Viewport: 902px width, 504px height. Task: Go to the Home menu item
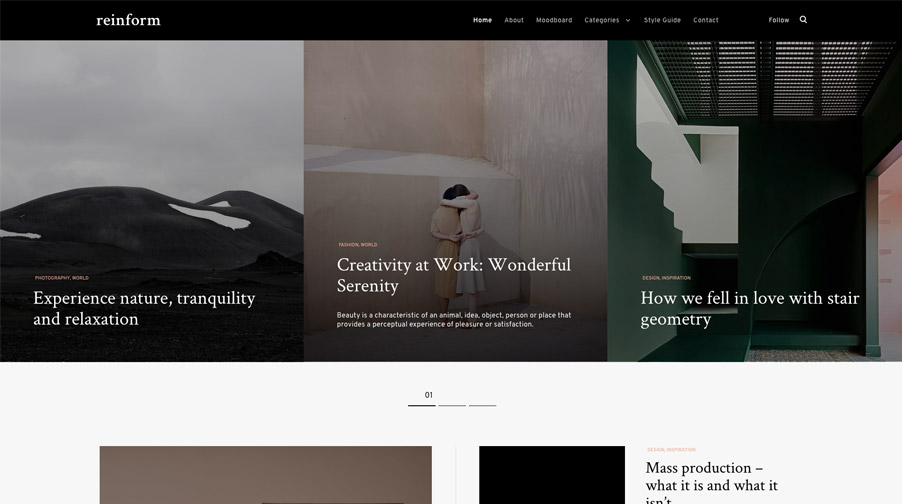[482, 20]
